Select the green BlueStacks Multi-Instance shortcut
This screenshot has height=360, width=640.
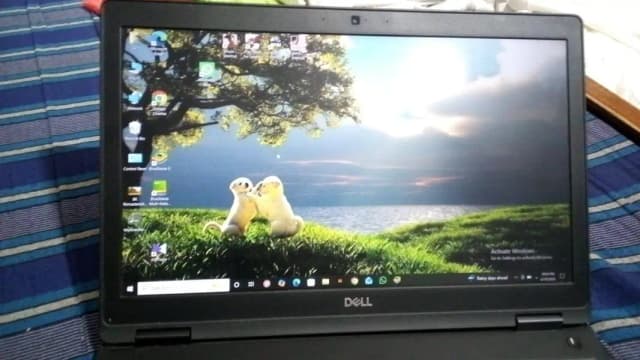pyautogui.click(x=159, y=193)
